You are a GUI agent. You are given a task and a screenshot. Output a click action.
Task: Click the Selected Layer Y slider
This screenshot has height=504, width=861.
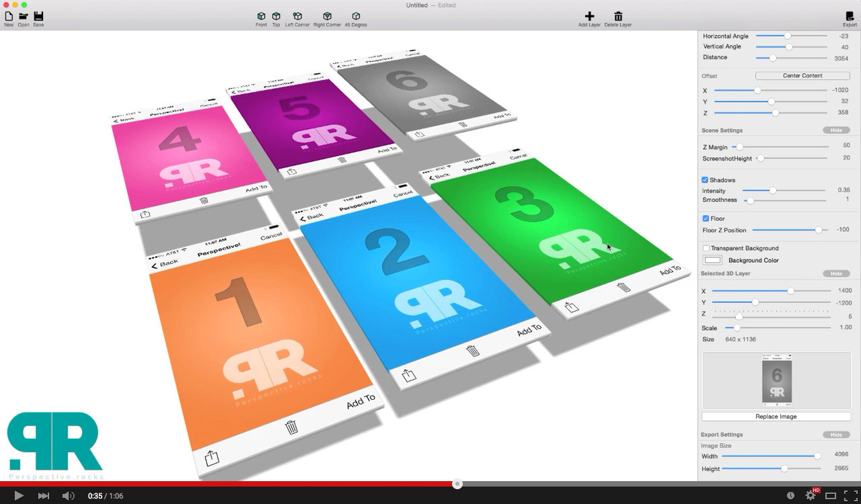pyautogui.click(x=771, y=302)
